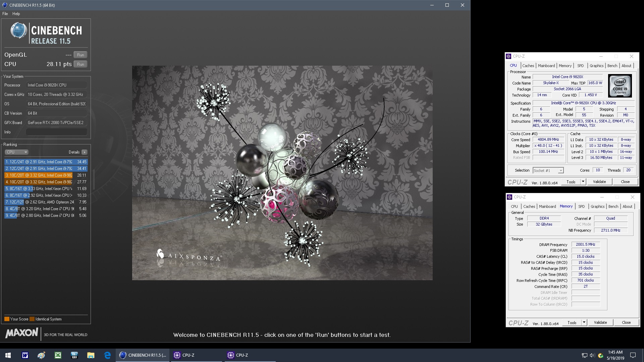Image resolution: width=644 pixels, height=362 pixels.
Task: Run the OpenGL benchmark
Action: point(80,55)
